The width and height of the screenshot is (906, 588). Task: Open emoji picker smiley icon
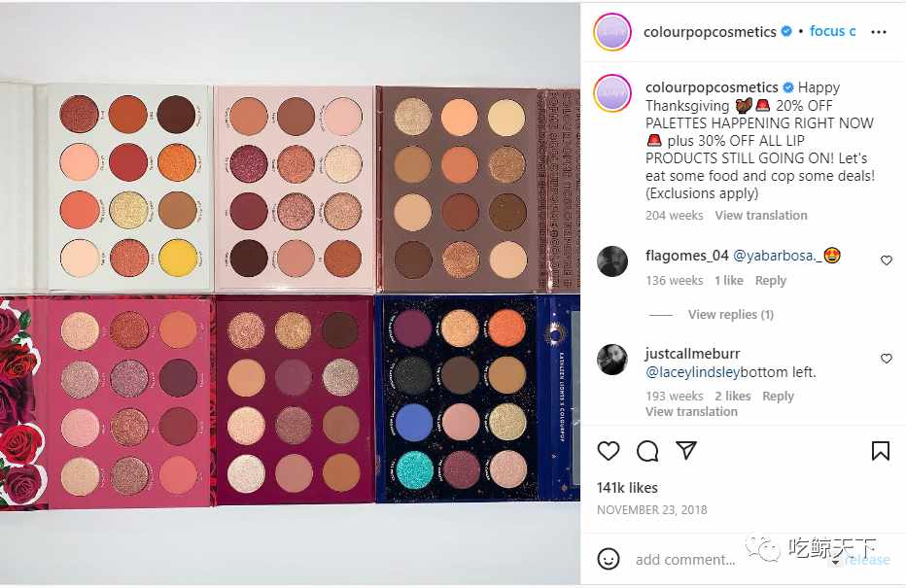tap(609, 559)
